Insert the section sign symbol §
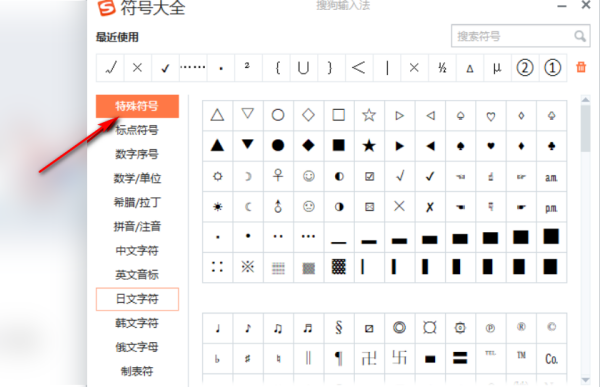The width and height of the screenshot is (600, 387). (x=339, y=328)
